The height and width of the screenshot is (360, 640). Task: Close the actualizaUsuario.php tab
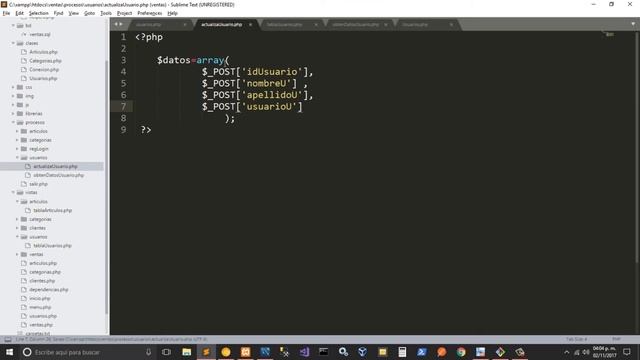click(251, 24)
